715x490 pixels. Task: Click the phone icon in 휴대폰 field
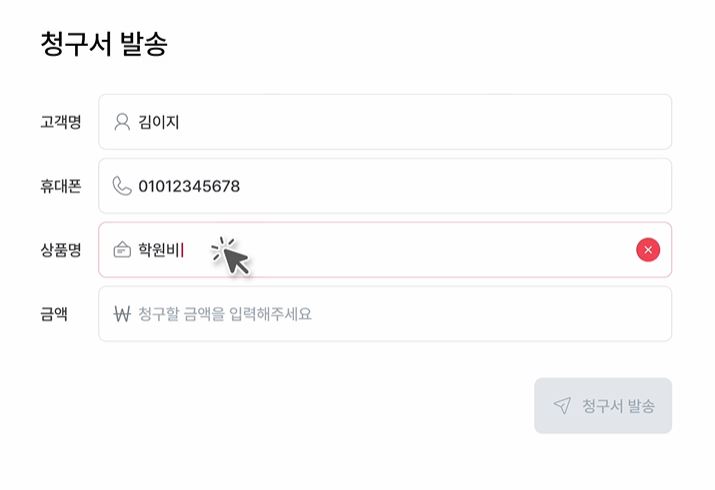pyautogui.click(x=122, y=186)
